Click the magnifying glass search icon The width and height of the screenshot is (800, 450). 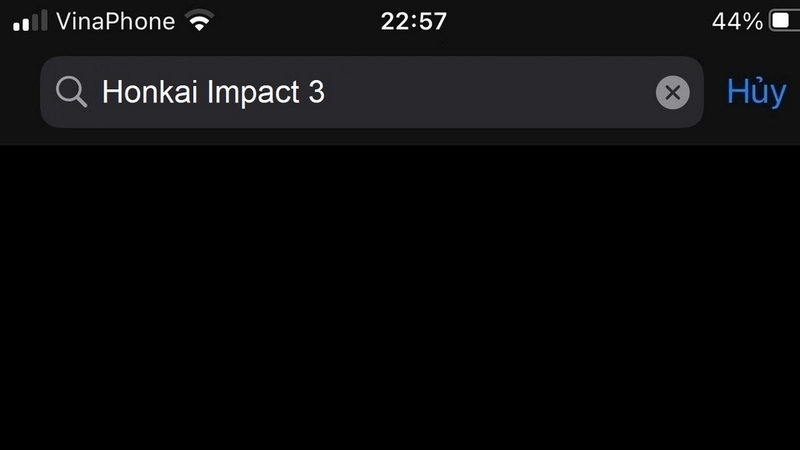pos(71,92)
